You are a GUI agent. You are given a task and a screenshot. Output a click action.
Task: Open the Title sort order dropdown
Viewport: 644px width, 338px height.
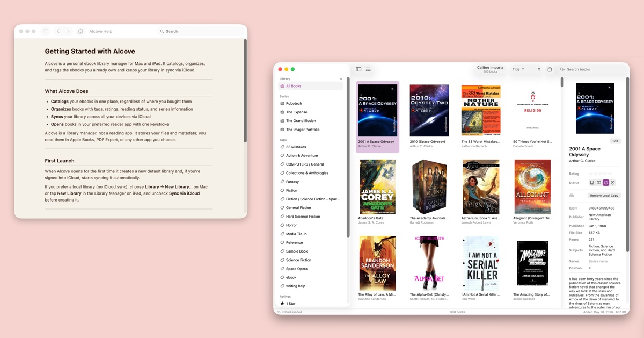(x=526, y=69)
